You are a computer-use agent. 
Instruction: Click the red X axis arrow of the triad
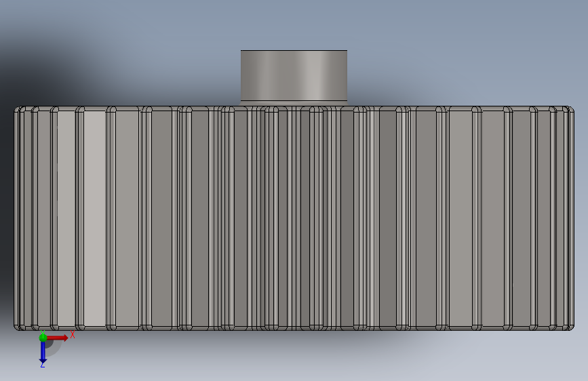pos(57,338)
